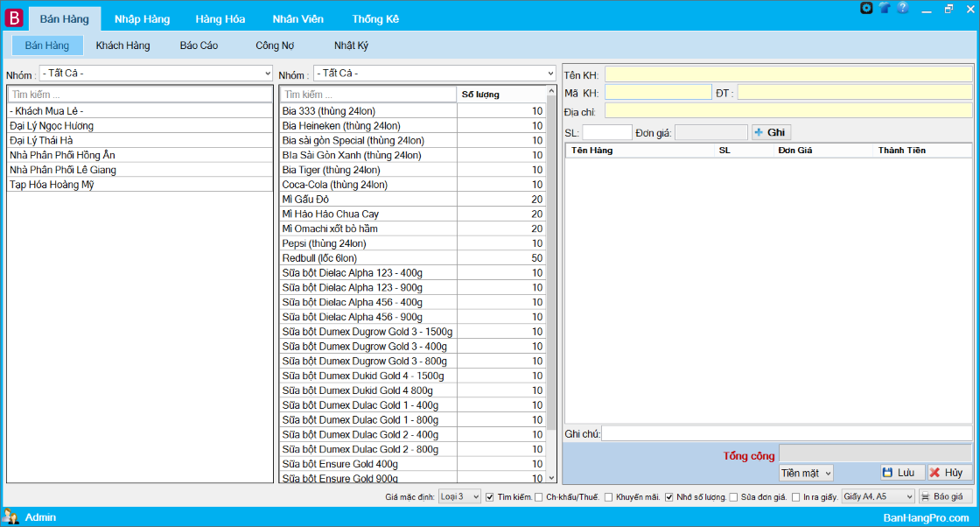Viewport: 980px width, 527px height.
Task: Click the blue shirt theme icon
Action: tap(885, 8)
